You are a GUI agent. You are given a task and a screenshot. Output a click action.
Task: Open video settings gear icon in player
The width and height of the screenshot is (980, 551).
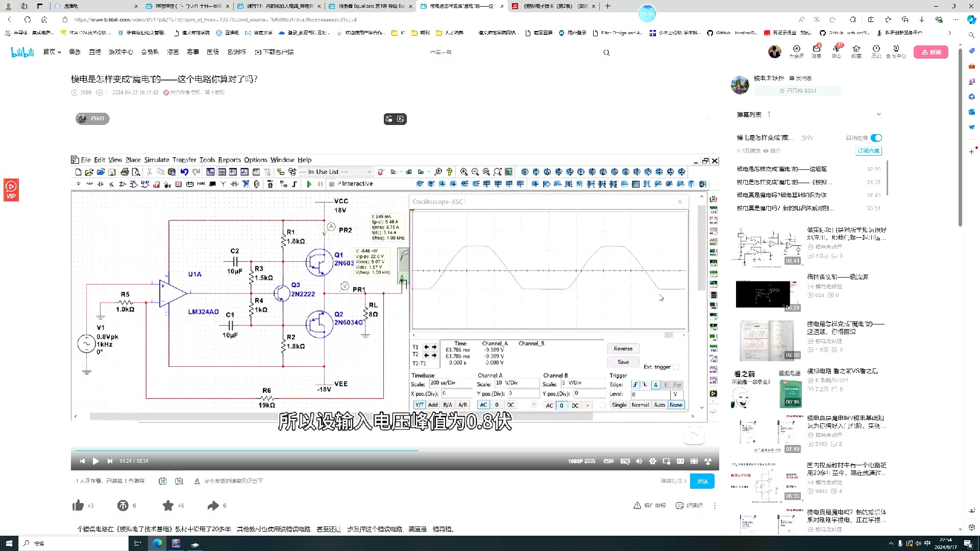(652, 461)
